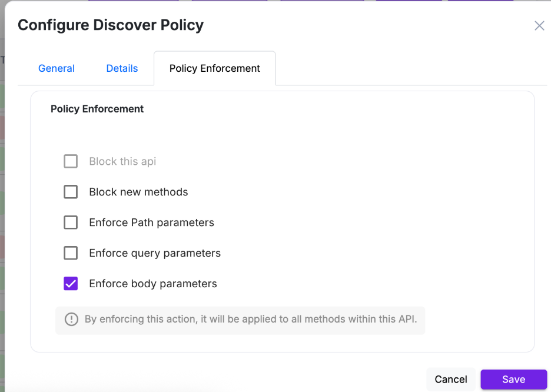Click the 'Enforce query parameters' label text
This screenshot has height=392, width=551.
point(155,253)
